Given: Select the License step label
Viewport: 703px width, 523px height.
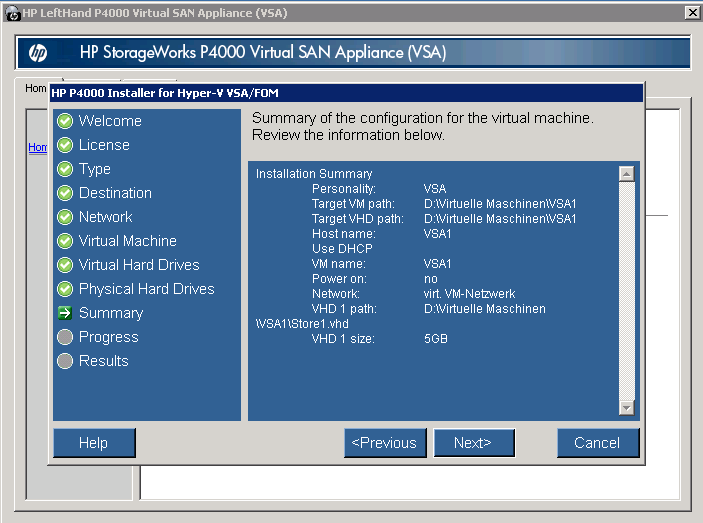Looking at the screenshot, I should coord(104,145).
